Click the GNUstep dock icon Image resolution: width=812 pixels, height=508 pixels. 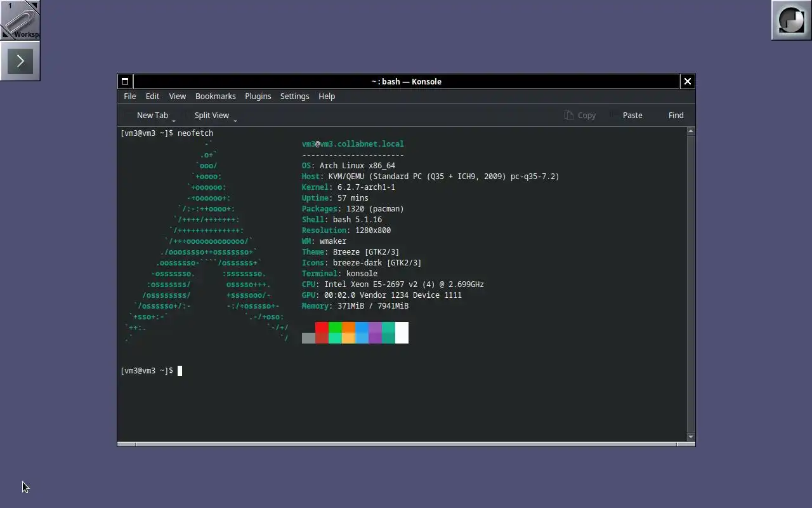click(791, 20)
